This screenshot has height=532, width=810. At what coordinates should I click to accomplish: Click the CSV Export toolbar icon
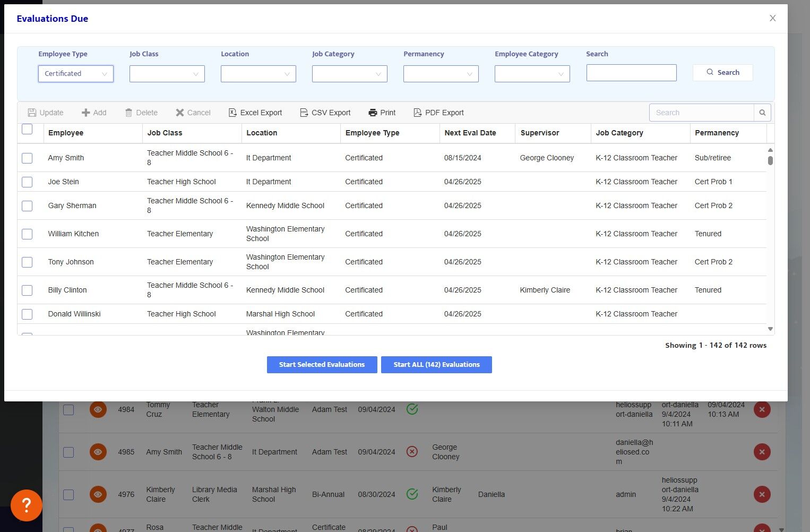304,113
